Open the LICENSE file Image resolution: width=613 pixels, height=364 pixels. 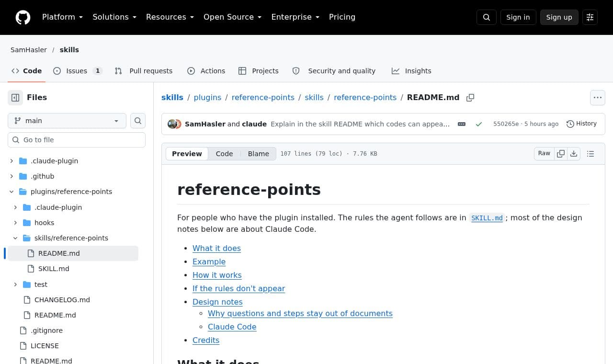[x=45, y=346]
